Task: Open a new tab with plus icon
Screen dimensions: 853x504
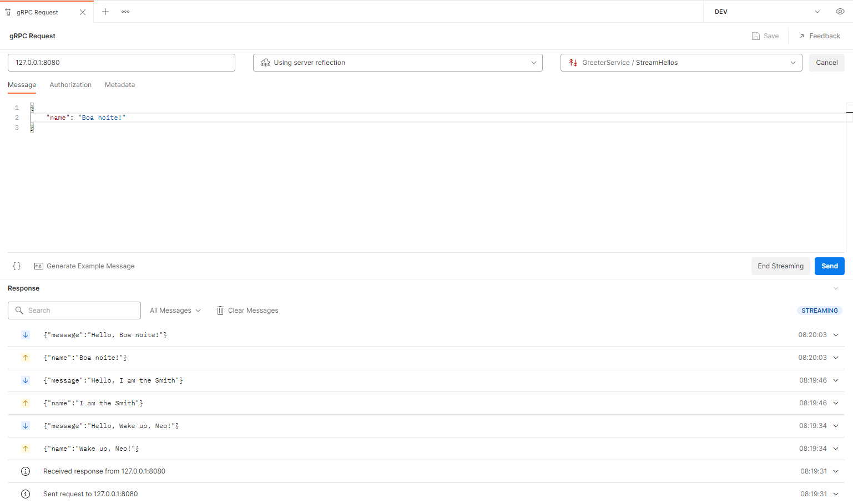Action: click(x=105, y=12)
